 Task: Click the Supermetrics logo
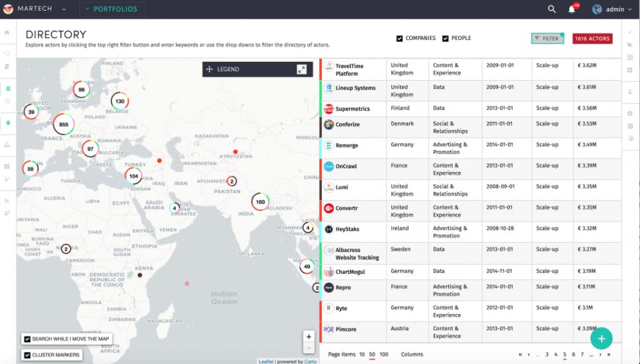(329, 109)
